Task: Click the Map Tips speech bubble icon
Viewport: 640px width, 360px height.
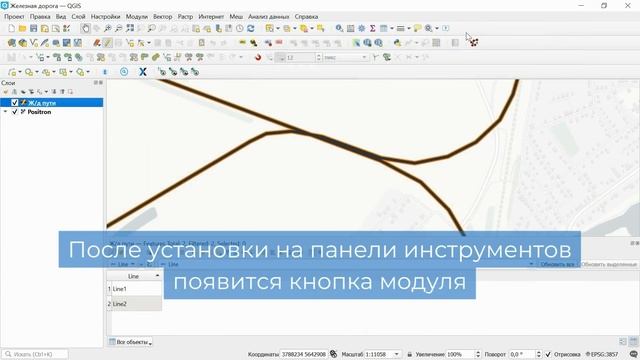Action: pos(417,28)
